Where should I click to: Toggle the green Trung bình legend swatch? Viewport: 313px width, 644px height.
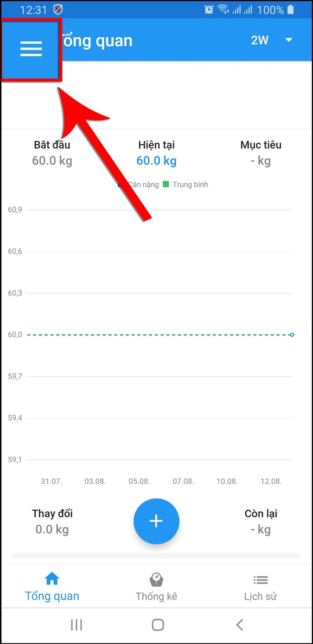166,184
